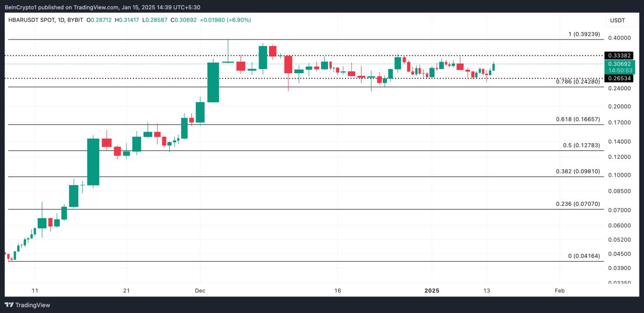
Task: Select the 1D interval label
Action: tap(62, 20)
